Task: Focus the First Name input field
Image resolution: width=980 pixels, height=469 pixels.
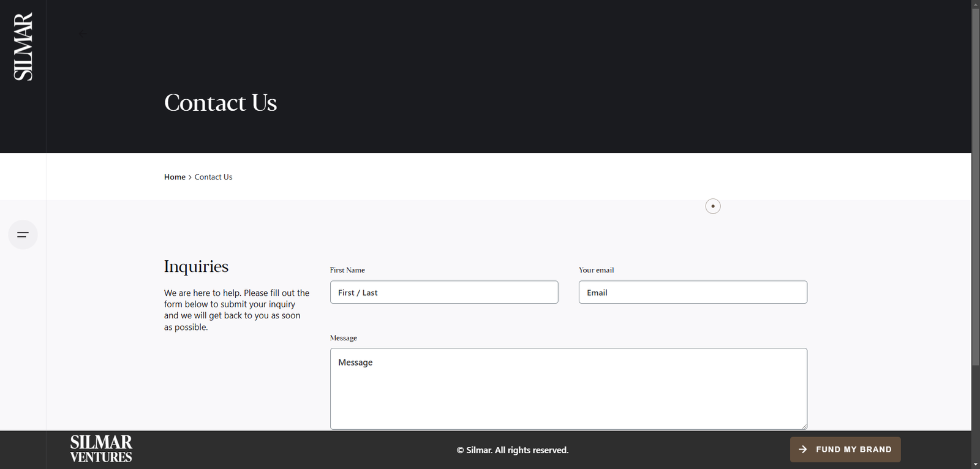Action: 444,293
